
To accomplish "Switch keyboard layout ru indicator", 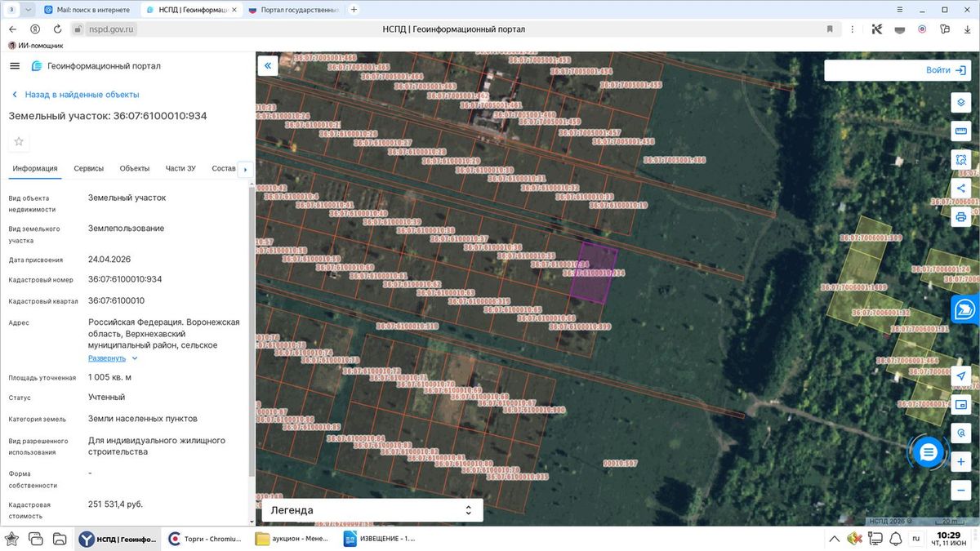I will [x=915, y=539].
